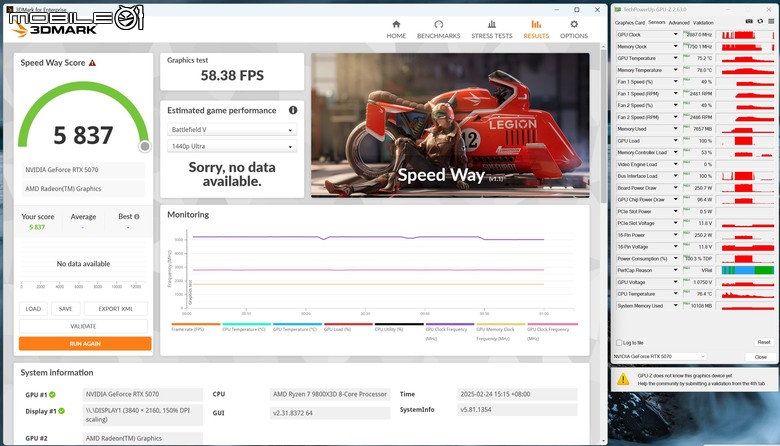Click the red warning icon beside Speed Way Score

(x=93, y=63)
